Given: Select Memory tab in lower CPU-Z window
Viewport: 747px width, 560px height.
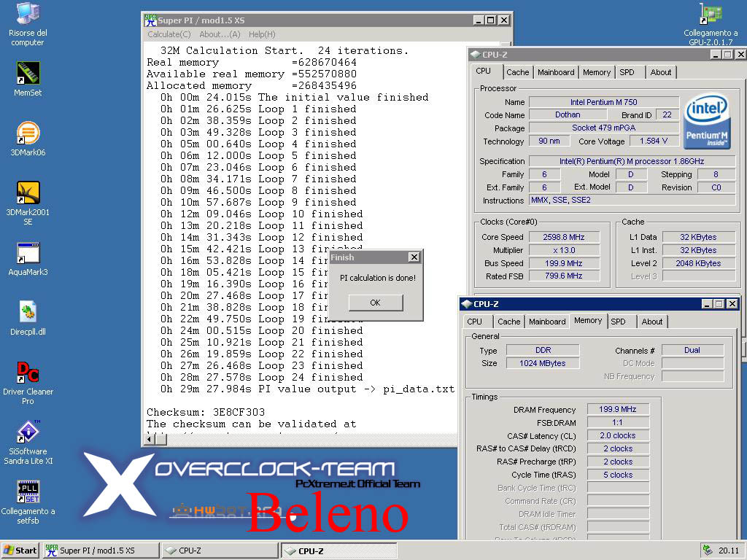Looking at the screenshot, I should click(x=588, y=321).
